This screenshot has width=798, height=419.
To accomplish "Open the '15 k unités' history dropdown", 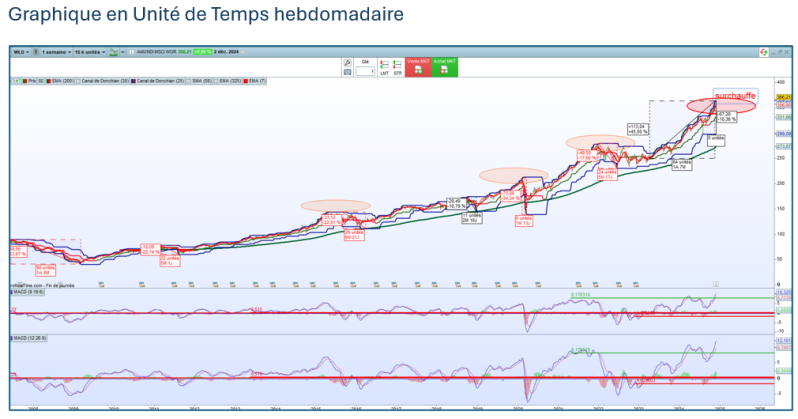I will click(90, 52).
